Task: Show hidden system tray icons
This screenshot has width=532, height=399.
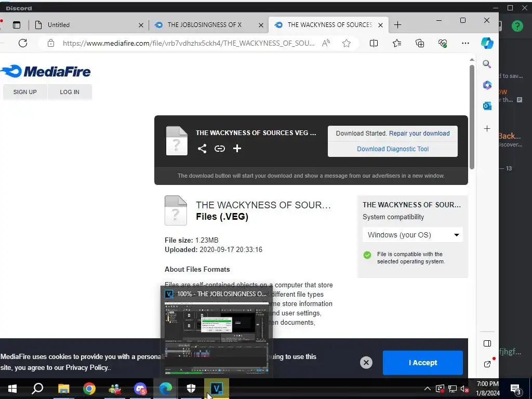Action: point(428,389)
